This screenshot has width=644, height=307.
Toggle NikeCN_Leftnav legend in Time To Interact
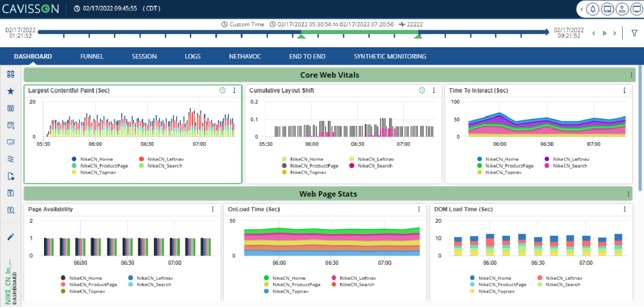coord(567,159)
